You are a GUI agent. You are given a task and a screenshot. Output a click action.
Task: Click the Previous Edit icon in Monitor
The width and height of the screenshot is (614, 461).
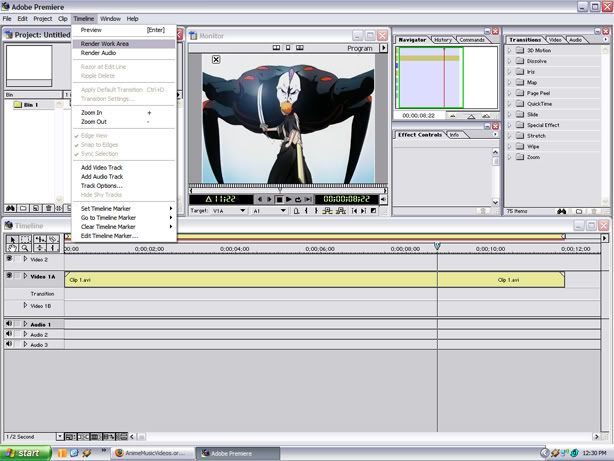pyautogui.click(x=354, y=211)
